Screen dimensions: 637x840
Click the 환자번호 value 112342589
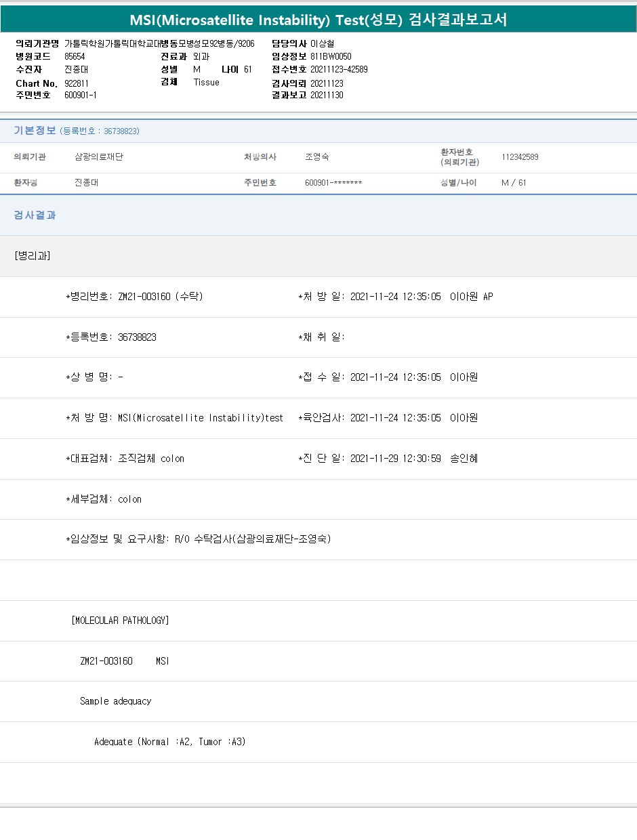click(520, 157)
